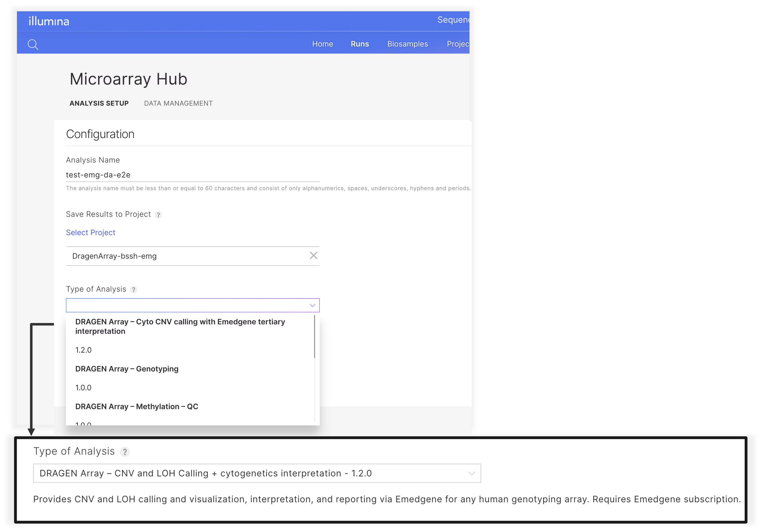This screenshot has width=762, height=532.
Task: Click the Configuration section heading
Action: click(x=100, y=134)
